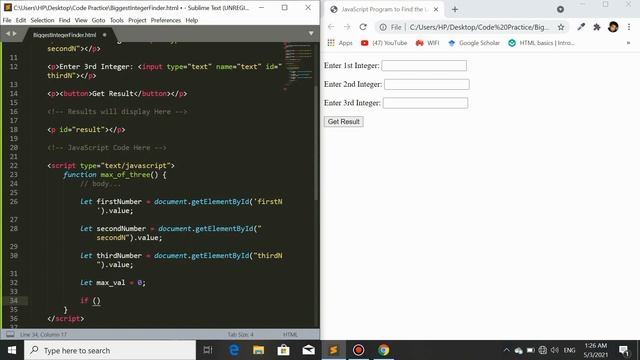Go to next tab using right arrow
The height and width of the screenshot is (360, 640).
(15, 34)
